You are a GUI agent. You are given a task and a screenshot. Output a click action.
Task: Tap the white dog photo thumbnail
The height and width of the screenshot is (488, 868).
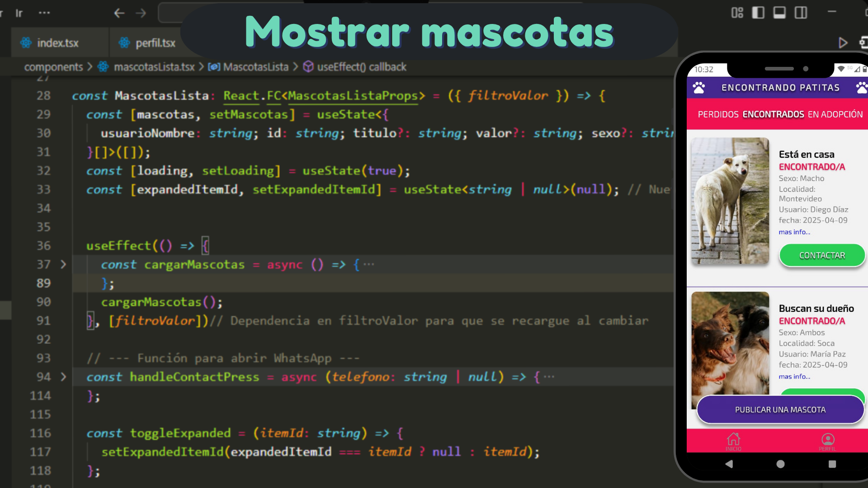(730, 201)
